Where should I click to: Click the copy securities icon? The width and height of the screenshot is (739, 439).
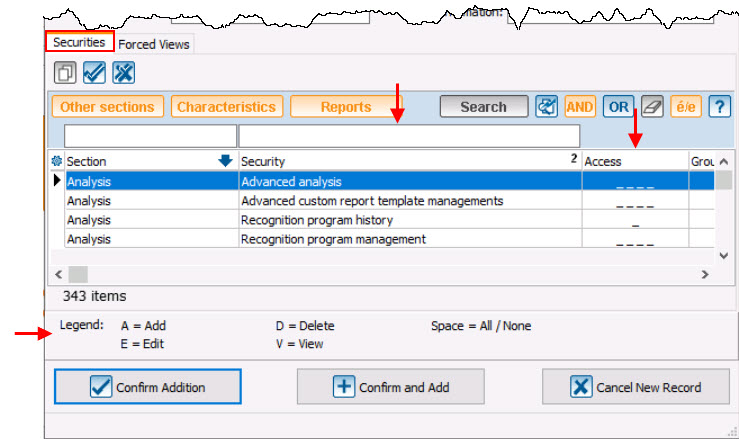coord(65,73)
